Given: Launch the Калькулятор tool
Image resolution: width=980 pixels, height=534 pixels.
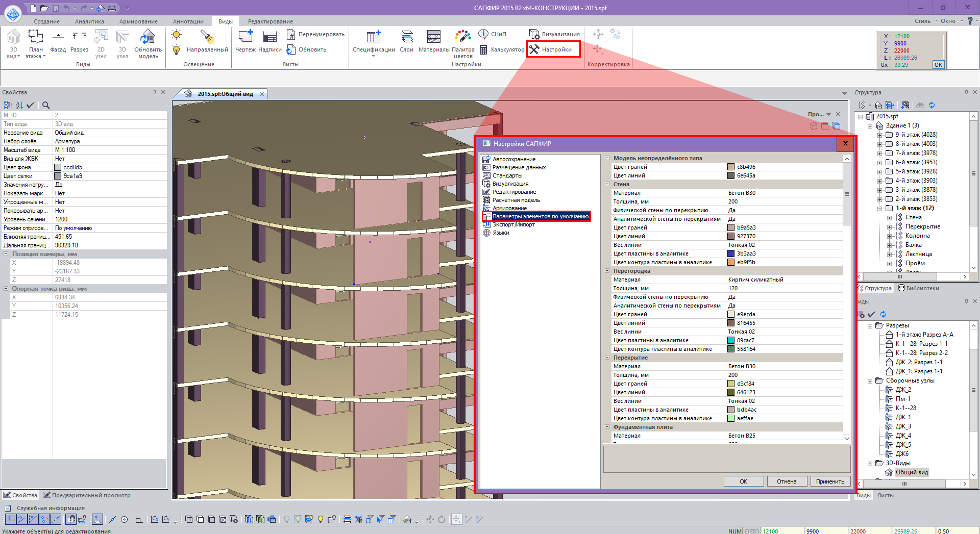Looking at the screenshot, I should pyautogui.click(x=502, y=50).
